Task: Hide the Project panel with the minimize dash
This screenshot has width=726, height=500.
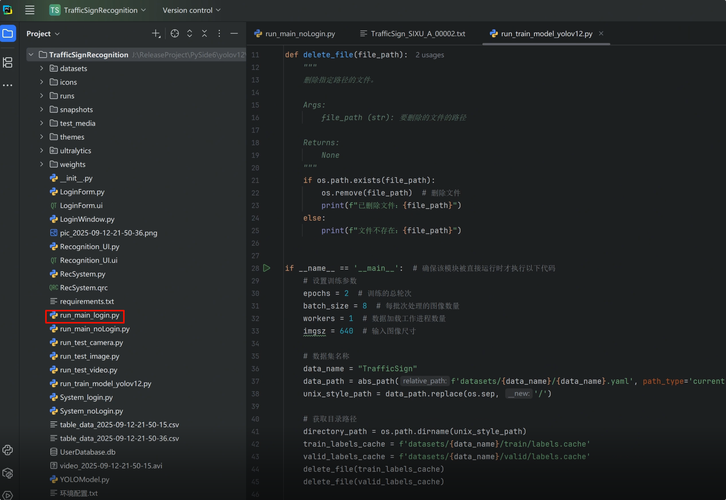Action: [x=234, y=34]
